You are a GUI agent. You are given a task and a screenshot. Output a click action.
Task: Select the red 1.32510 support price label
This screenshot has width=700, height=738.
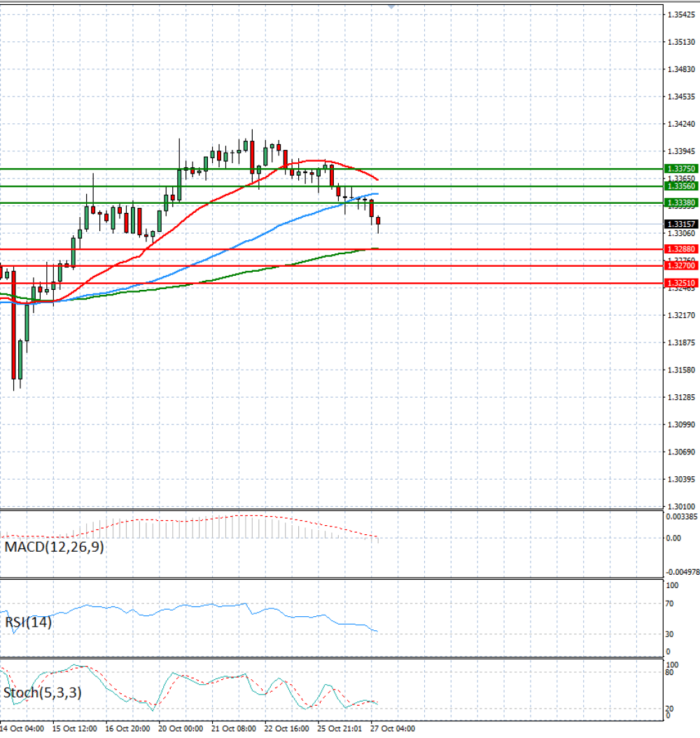(681, 283)
